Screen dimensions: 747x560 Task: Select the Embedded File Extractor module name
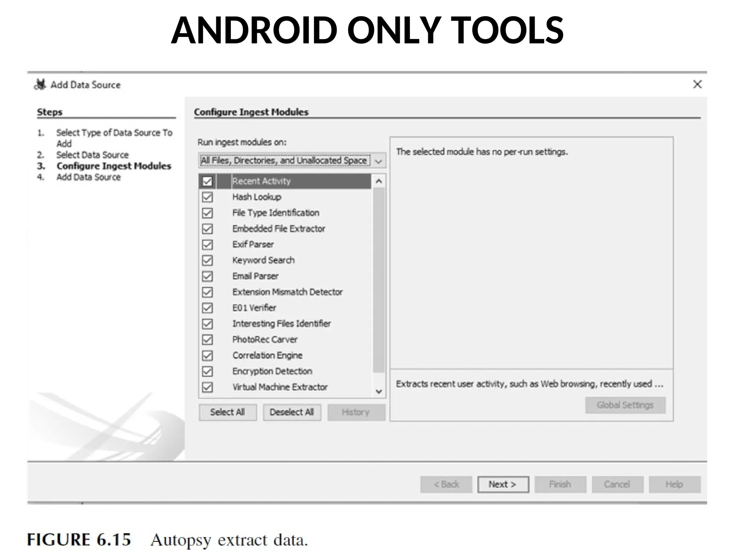click(279, 229)
